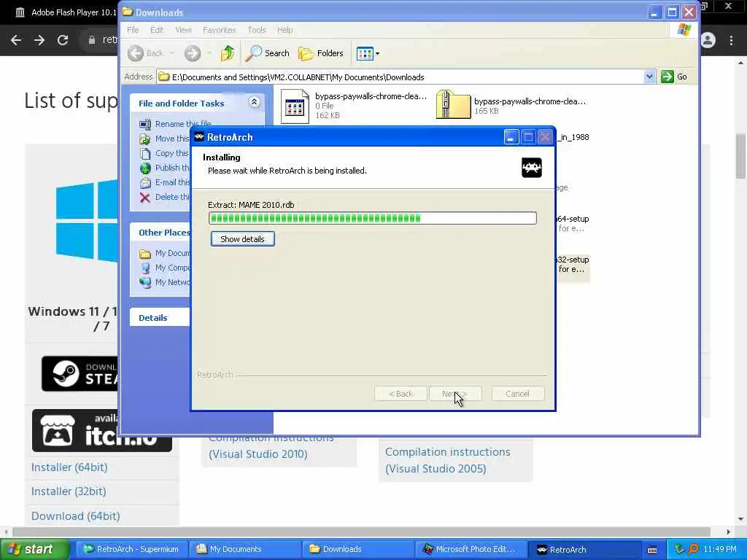
Task: Click browser back arrow
Action: coord(16,40)
